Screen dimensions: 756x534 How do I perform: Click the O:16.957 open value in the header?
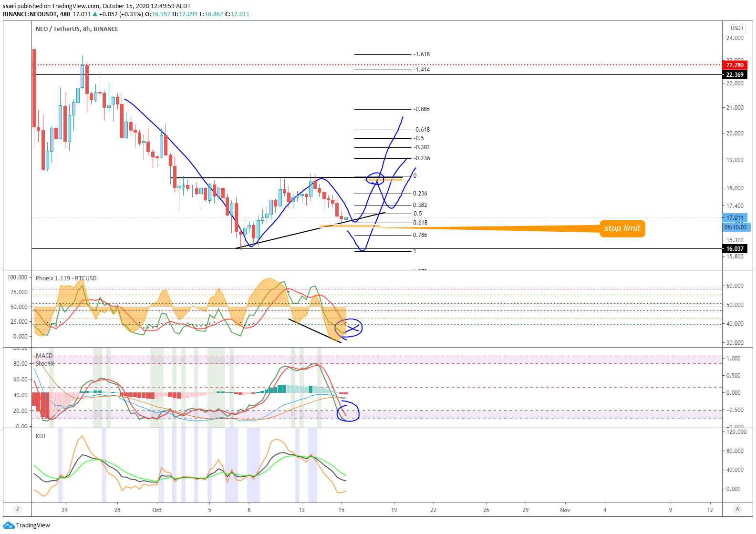[x=158, y=14]
